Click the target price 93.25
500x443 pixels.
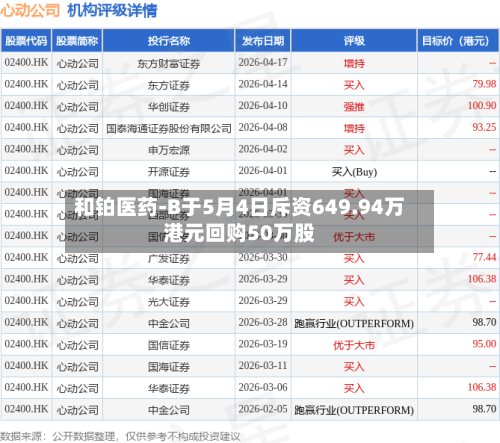coord(484,127)
